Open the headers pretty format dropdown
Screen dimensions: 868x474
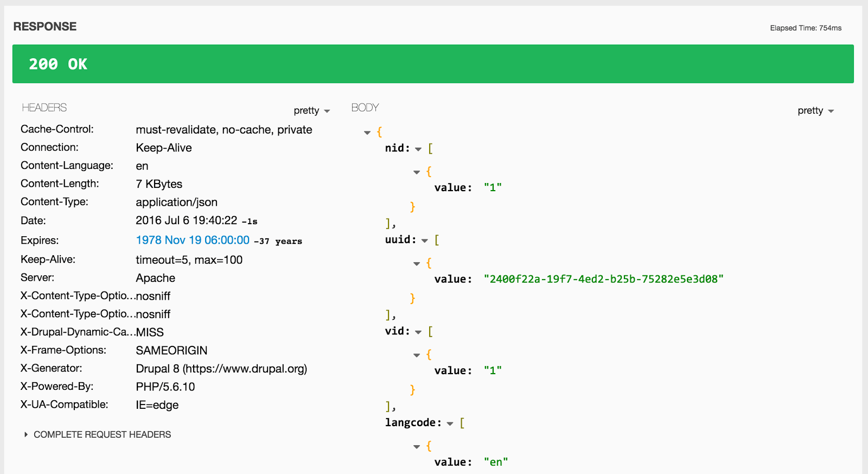tap(312, 111)
